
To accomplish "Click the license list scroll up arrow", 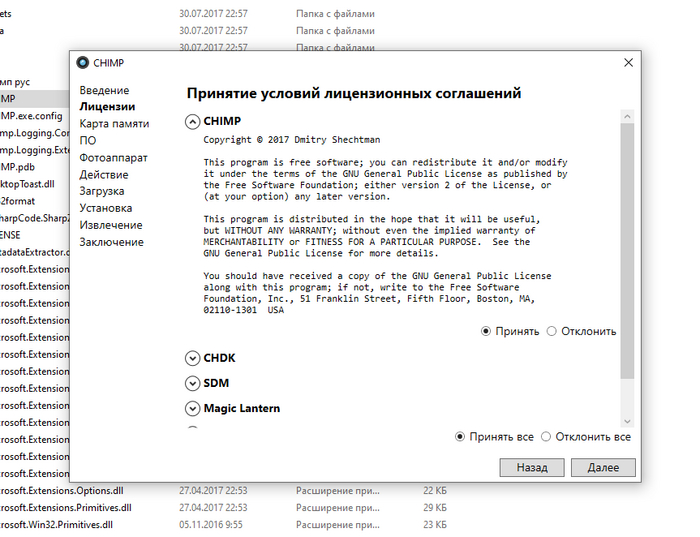I will coord(627,117).
